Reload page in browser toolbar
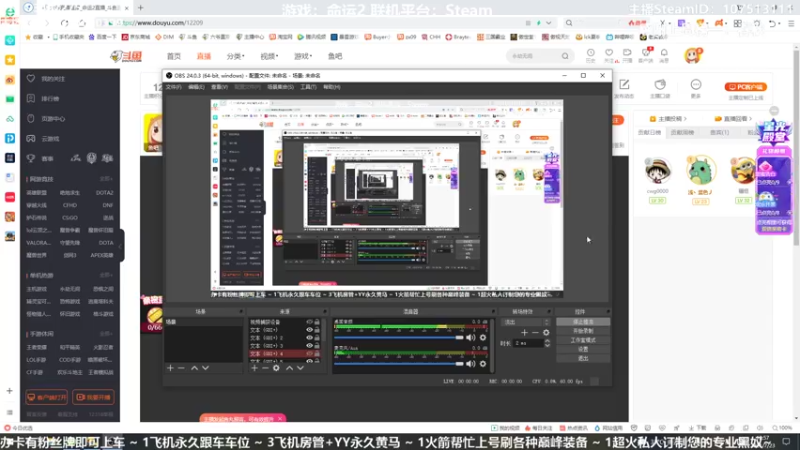 (x=64, y=23)
